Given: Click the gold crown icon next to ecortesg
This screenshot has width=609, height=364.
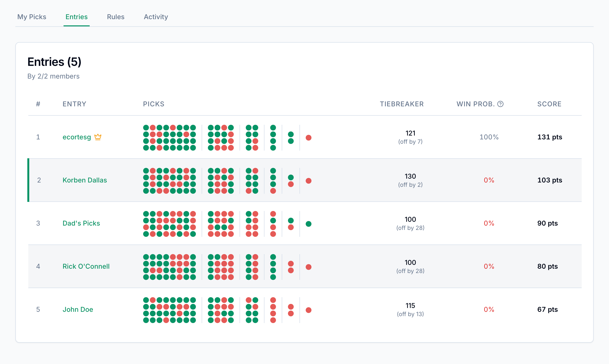Looking at the screenshot, I should (x=98, y=137).
